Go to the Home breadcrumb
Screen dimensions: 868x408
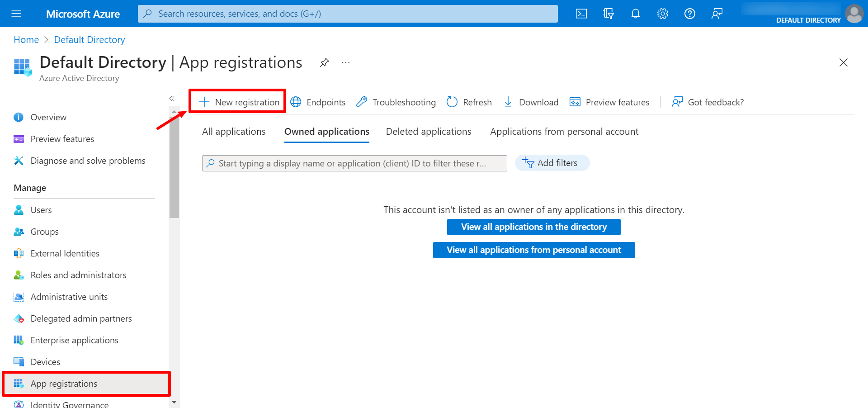click(x=26, y=40)
